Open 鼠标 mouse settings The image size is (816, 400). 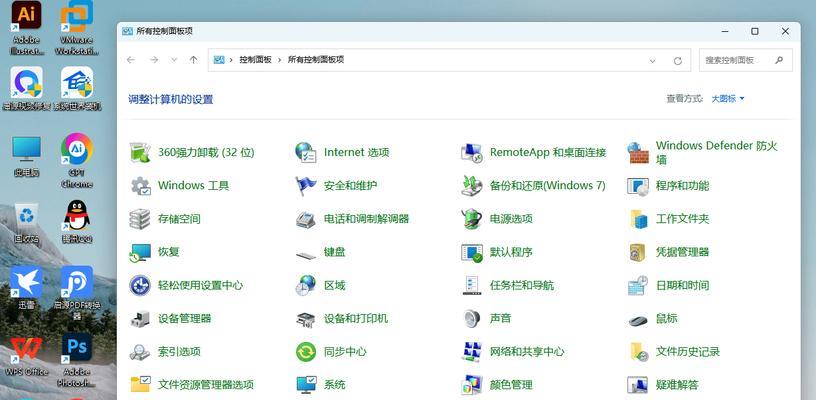click(666, 318)
